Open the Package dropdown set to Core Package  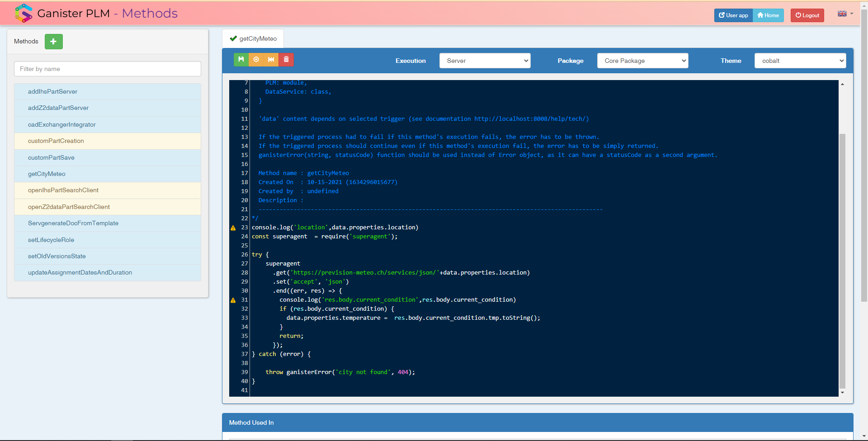click(x=642, y=61)
